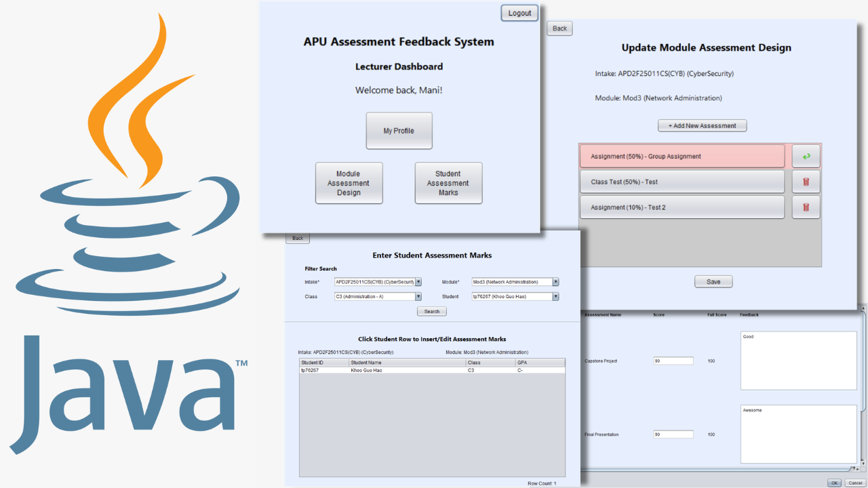Delete the Class Test (50%) - Test assessment

[x=806, y=182]
